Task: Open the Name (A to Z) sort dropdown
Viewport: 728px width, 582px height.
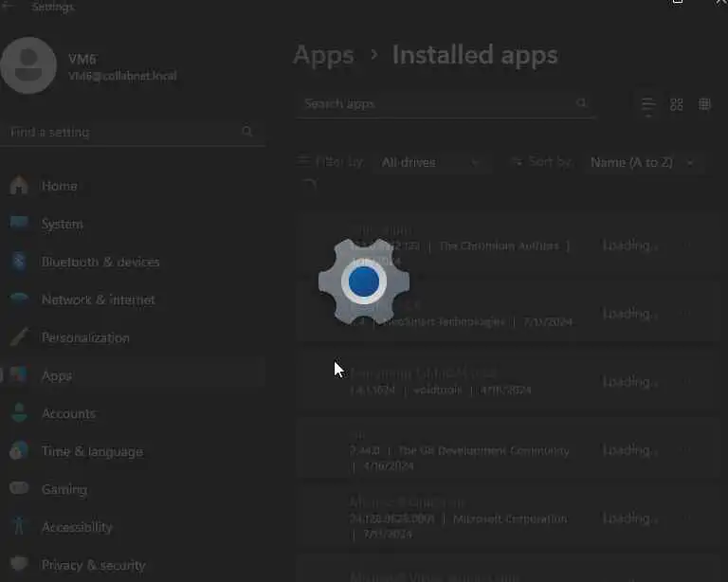Action: pyautogui.click(x=644, y=162)
